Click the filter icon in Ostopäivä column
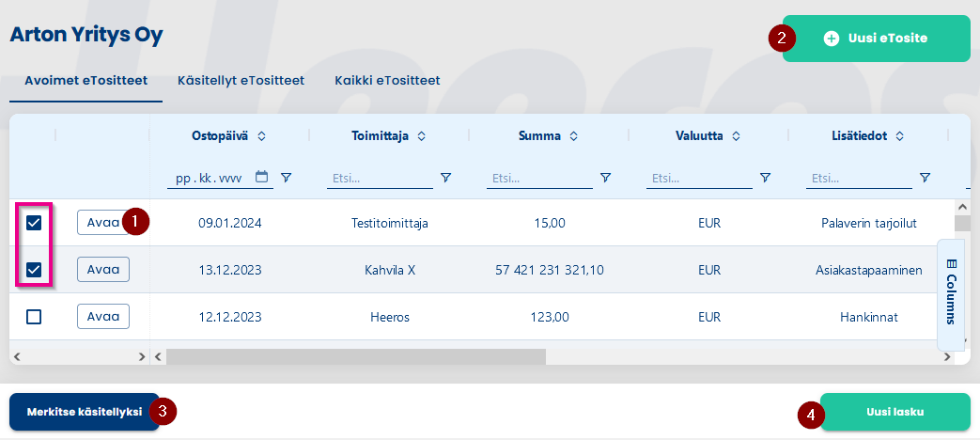 tap(286, 178)
